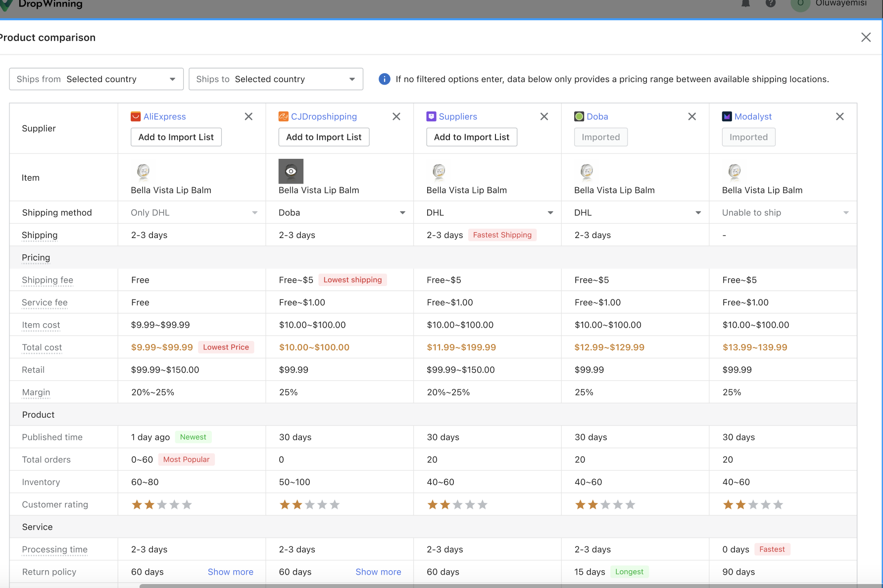Click the Service fee row label
This screenshot has height=588, width=883.
coord(45,302)
